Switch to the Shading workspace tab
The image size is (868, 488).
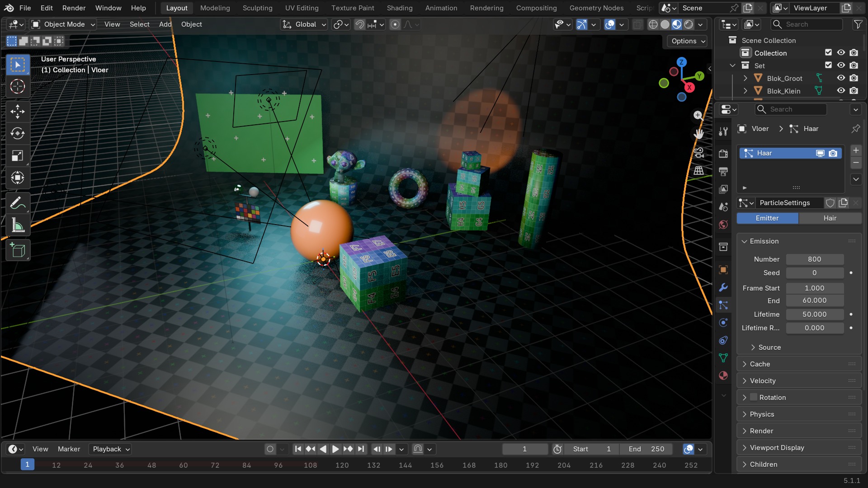pyautogui.click(x=400, y=8)
